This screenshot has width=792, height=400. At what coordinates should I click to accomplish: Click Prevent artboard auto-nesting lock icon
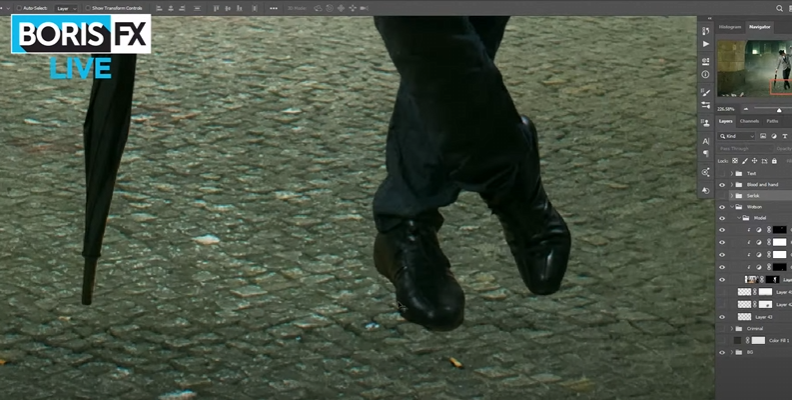pyautogui.click(x=764, y=161)
